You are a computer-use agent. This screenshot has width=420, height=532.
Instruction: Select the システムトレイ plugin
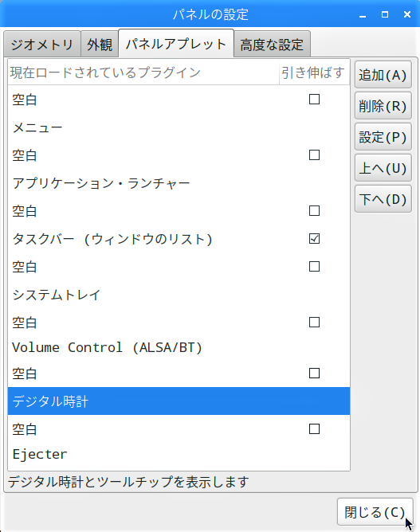point(179,295)
